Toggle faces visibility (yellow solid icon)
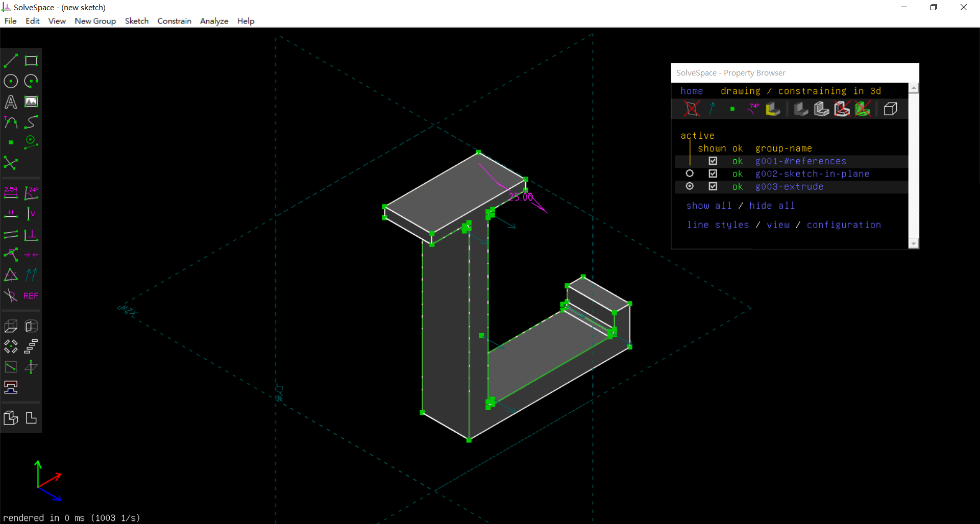Viewport: 980px width, 524px height. point(773,109)
